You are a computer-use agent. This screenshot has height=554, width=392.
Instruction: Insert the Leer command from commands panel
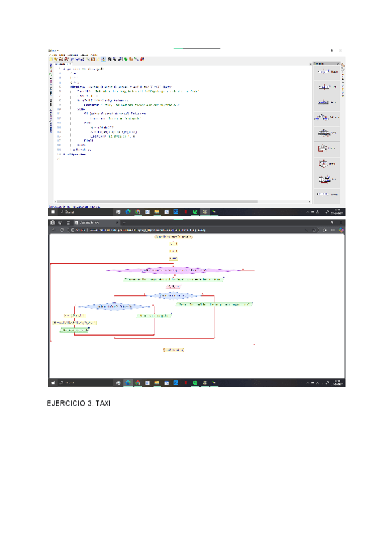pyautogui.click(x=326, y=87)
